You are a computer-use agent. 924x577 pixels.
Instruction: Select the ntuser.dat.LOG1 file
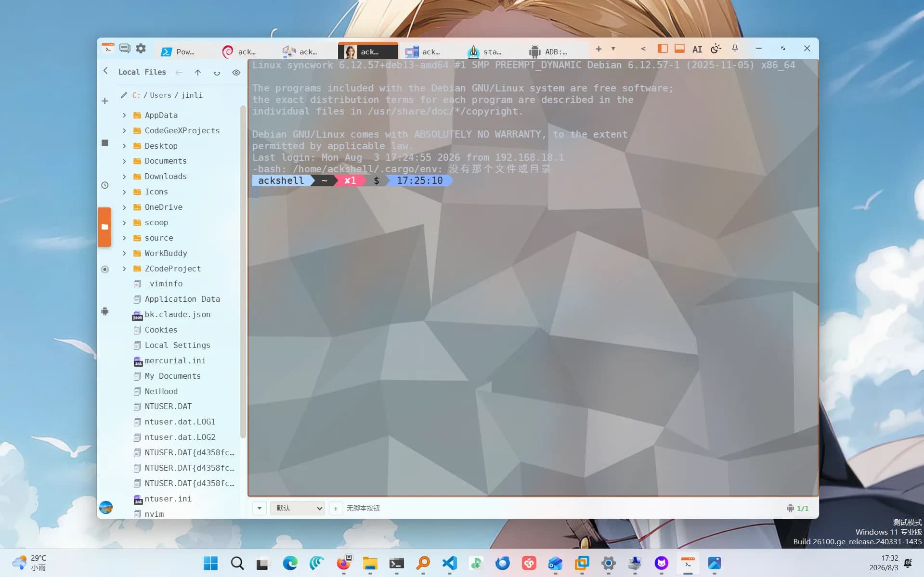[x=179, y=422]
